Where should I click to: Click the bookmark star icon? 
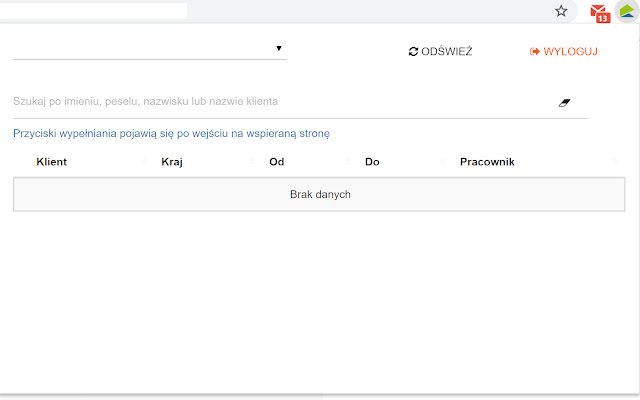[x=561, y=11]
